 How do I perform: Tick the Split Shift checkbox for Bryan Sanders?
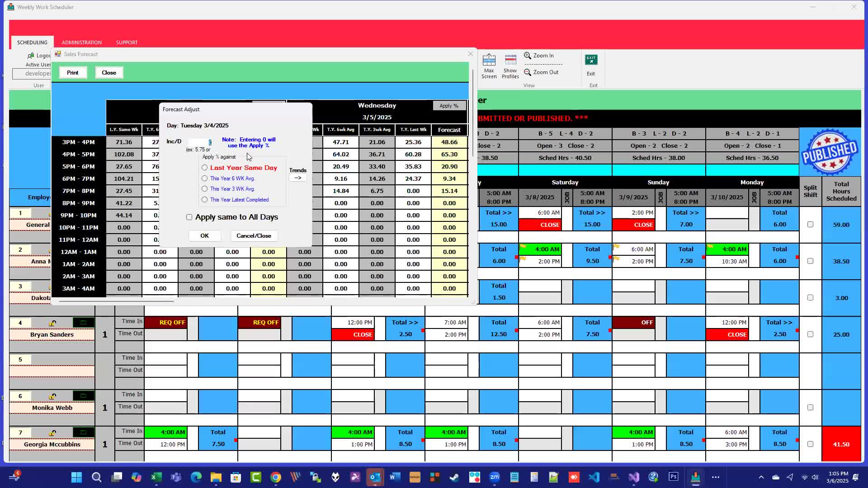[810, 334]
